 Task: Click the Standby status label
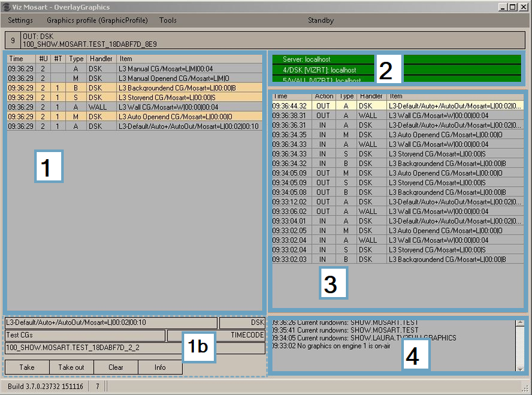pos(321,21)
